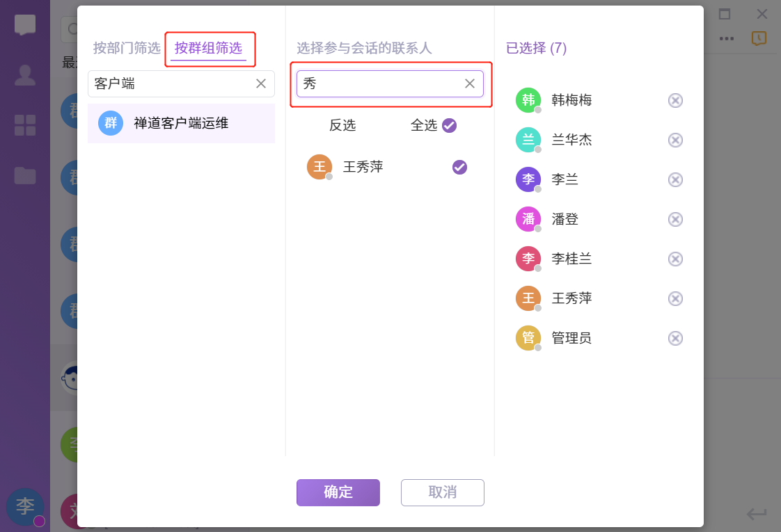Switch to 按部门筛选 tab

click(x=127, y=48)
